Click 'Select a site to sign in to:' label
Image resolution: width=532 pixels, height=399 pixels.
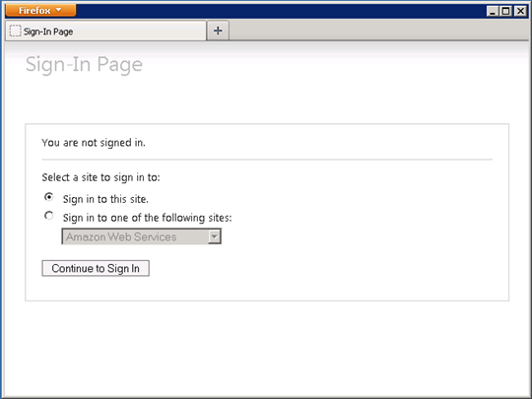click(x=100, y=177)
